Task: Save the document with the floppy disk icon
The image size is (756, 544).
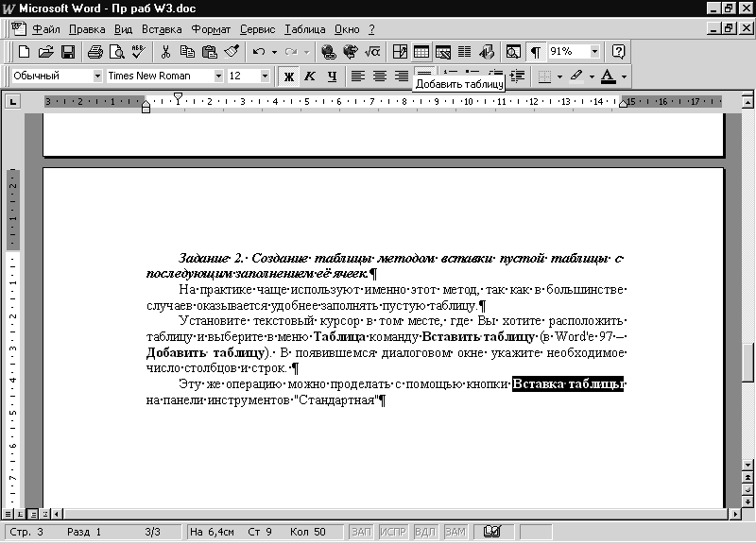Action: pos(68,51)
